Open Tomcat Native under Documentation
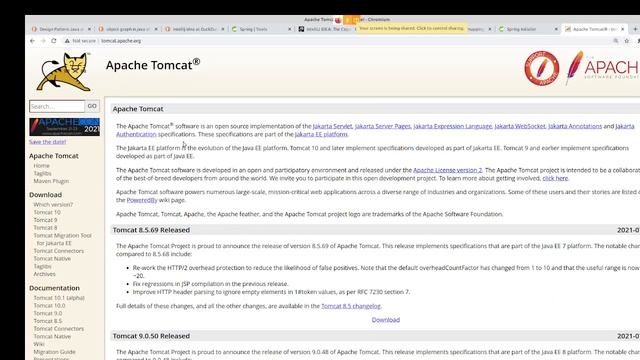The width and height of the screenshot is (640, 360). [x=52, y=337]
